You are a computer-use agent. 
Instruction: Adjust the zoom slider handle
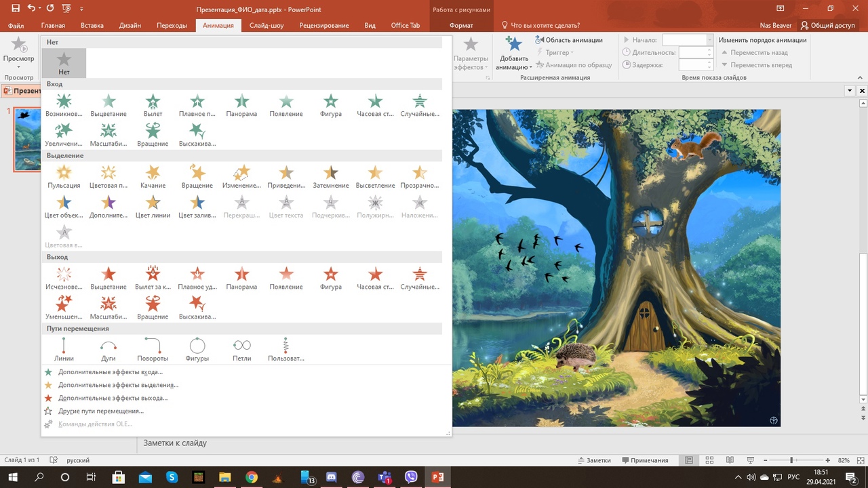[x=791, y=460]
